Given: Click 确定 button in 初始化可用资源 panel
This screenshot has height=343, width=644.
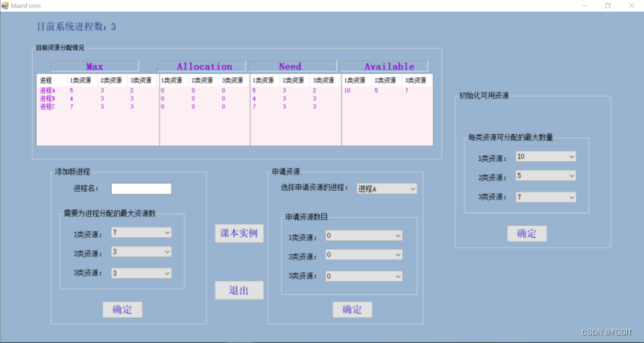Looking at the screenshot, I should click(527, 233).
